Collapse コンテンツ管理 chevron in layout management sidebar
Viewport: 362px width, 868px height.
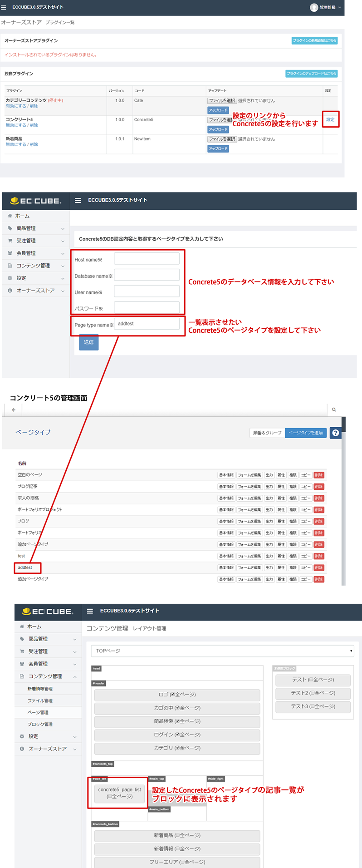click(x=74, y=676)
